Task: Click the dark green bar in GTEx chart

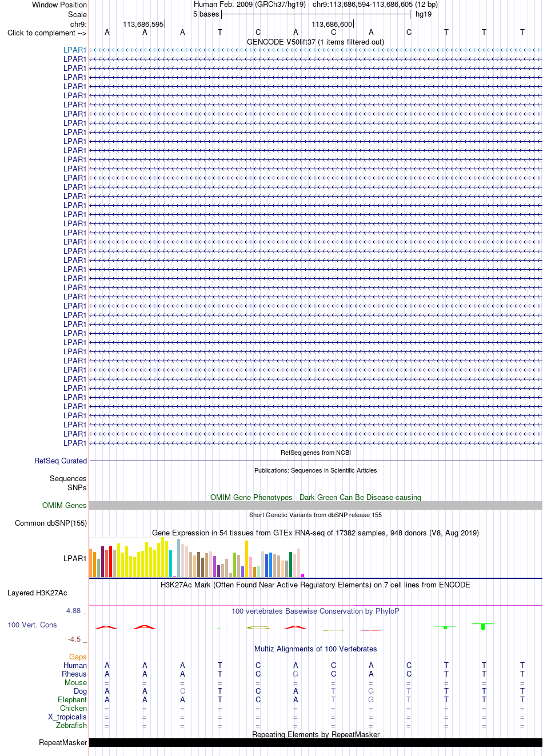Action: [290, 565]
